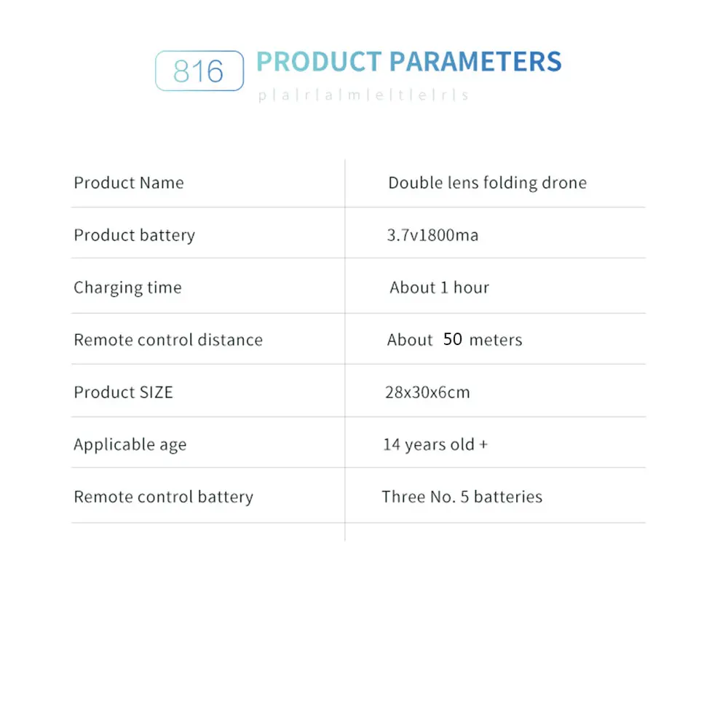The height and width of the screenshot is (728, 728).
Task: Select the Remote control battery label
Action: (163, 496)
